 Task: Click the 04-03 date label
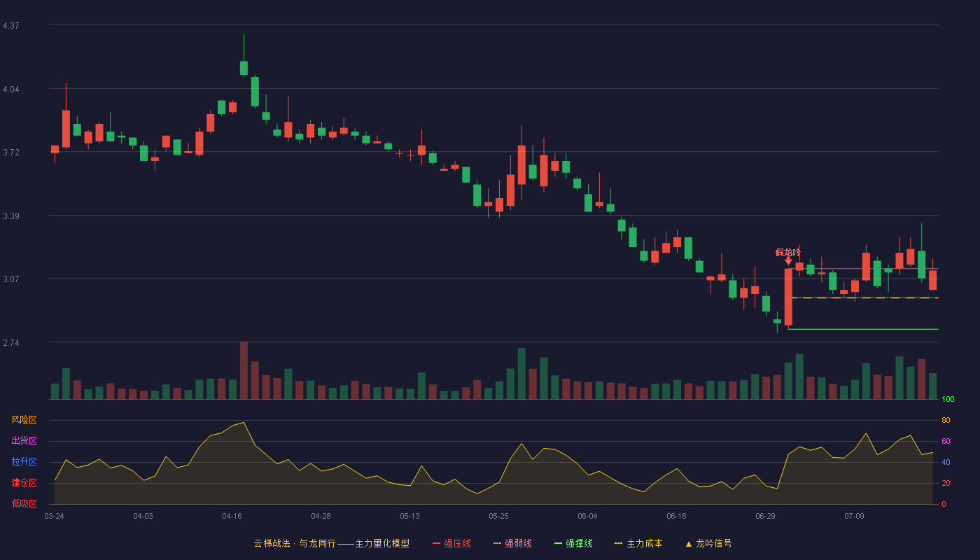pyautogui.click(x=143, y=516)
